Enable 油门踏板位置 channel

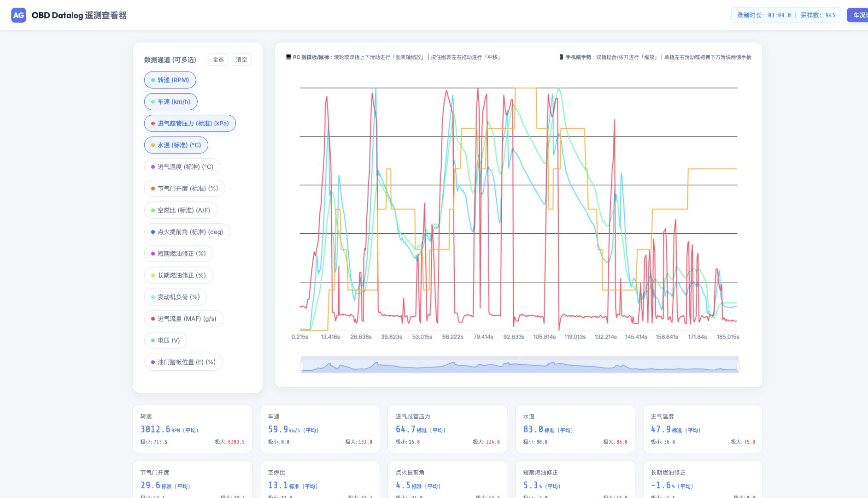click(183, 362)
